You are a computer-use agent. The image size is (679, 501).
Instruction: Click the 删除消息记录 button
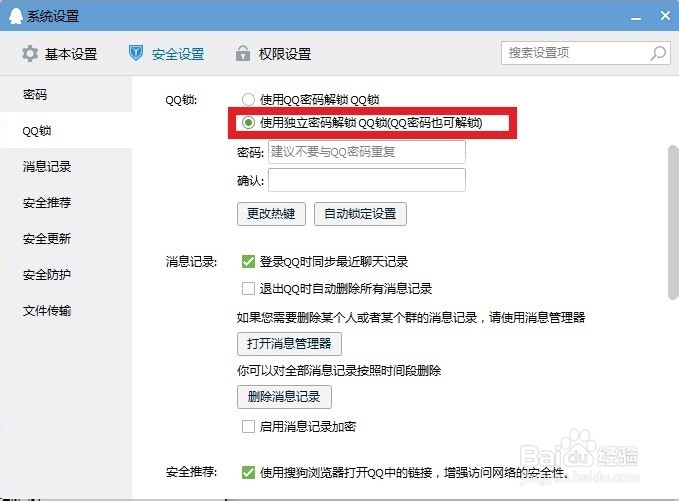[x=284, y=397]
